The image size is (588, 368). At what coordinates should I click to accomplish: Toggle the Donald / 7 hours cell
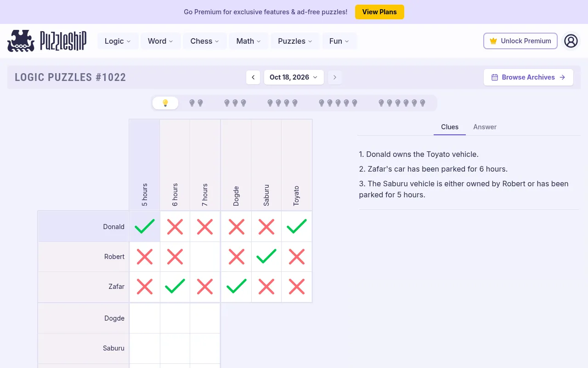click(205, 226)
